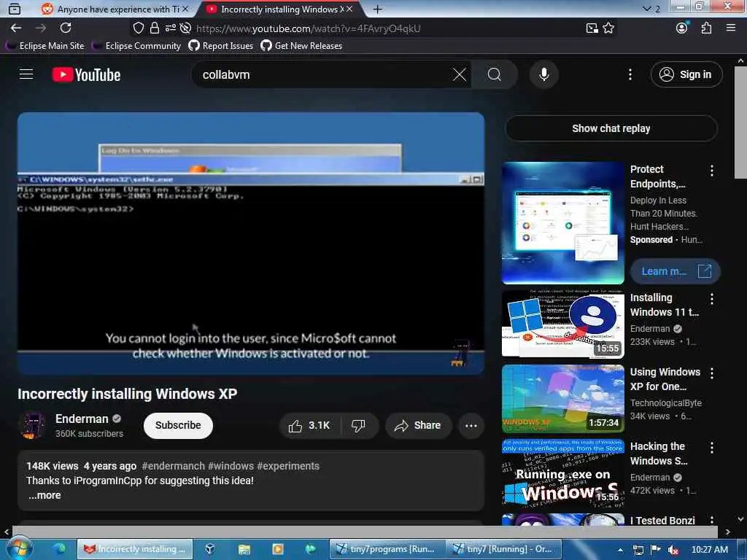Open options for Protect Endpoints ad
The height and width of the screenshot is (560, 747).
[x=712, y=171]
